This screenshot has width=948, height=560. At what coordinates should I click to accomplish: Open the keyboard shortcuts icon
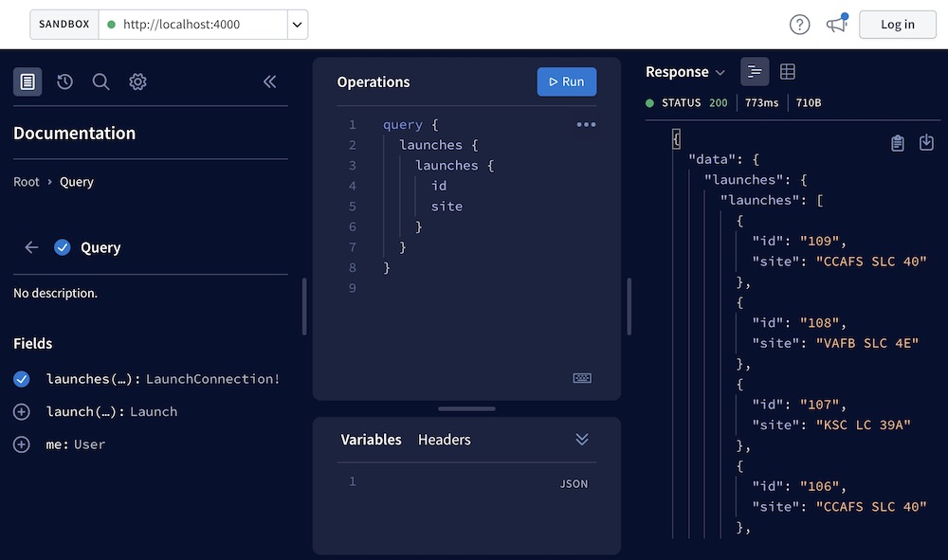coord(582,377)
